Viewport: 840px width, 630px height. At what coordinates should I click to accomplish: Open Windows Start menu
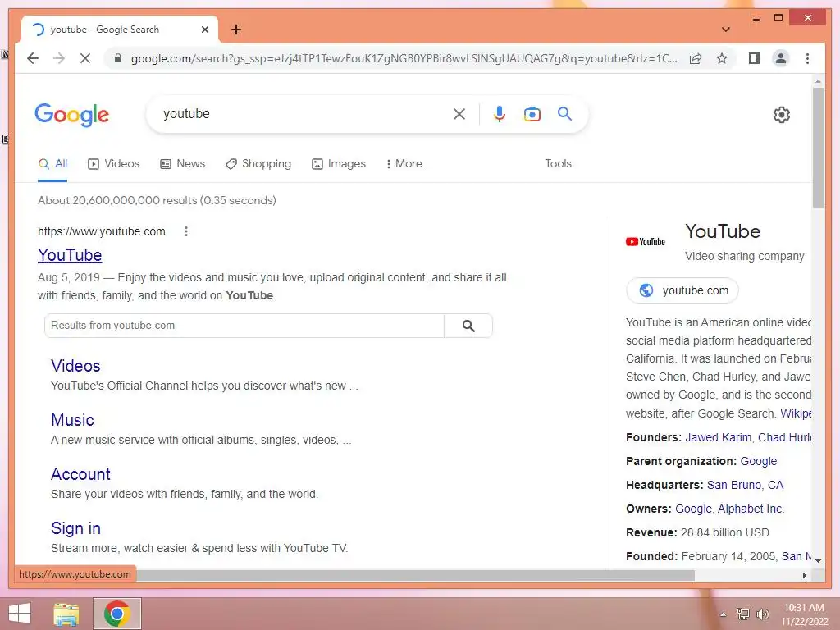(x=20, y=614)
